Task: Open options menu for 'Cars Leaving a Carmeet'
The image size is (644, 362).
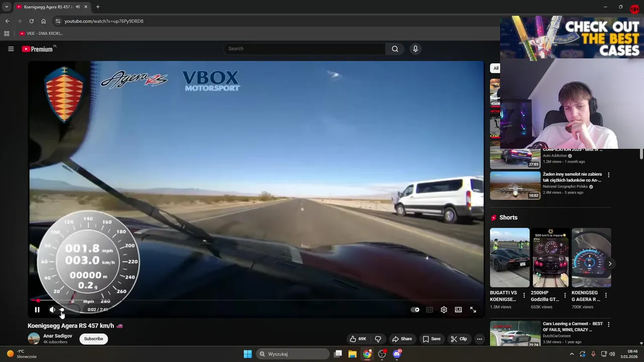Action: tap(608, 324)
